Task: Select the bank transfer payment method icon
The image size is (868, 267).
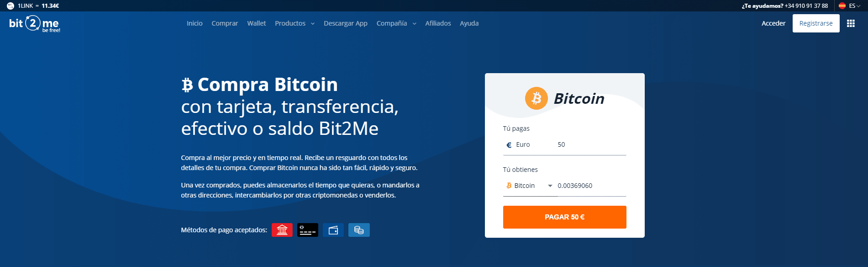Action: tap(282, 230)
